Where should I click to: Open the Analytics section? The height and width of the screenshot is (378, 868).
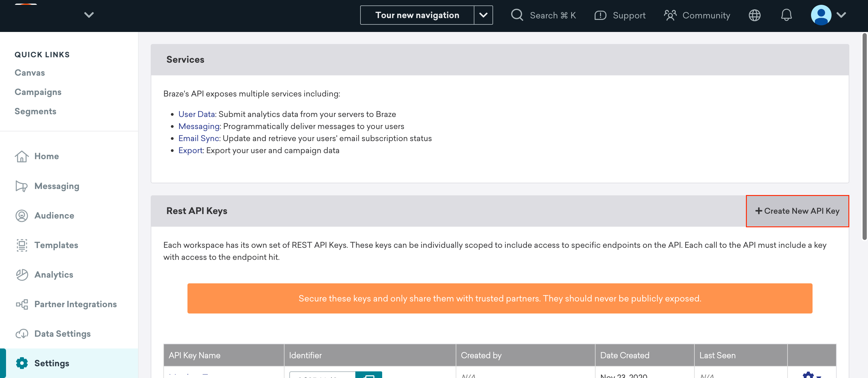pyautogui.click(x=53, y=275)
